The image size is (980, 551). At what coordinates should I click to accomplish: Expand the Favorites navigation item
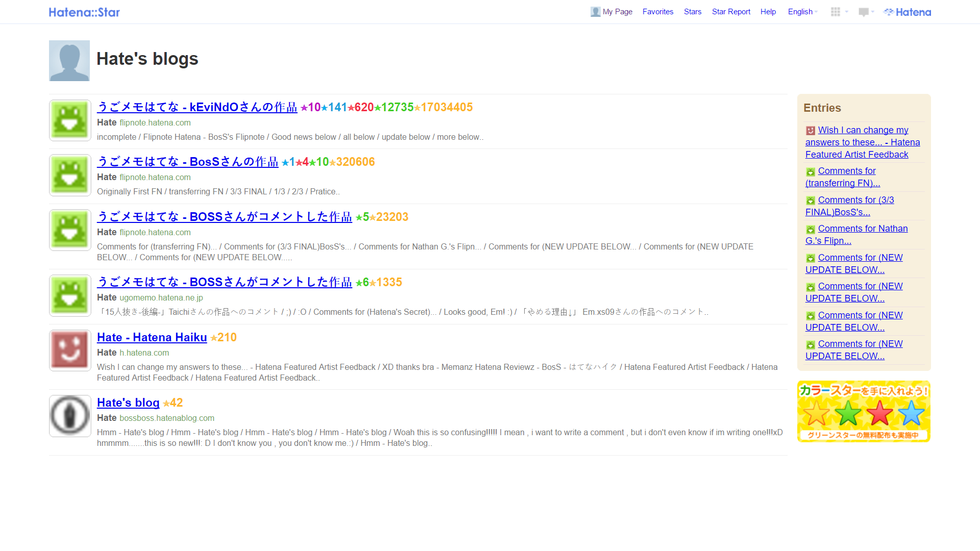click(x=657, y=11)
